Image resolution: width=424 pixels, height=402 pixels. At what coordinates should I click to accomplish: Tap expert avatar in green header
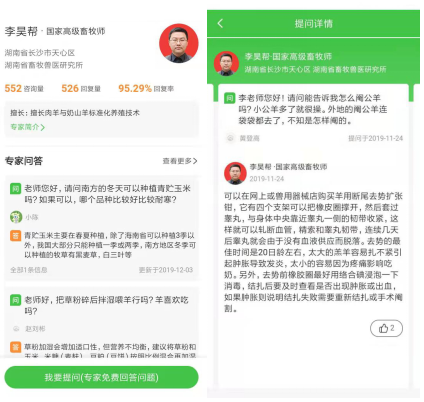pos(226,63)
